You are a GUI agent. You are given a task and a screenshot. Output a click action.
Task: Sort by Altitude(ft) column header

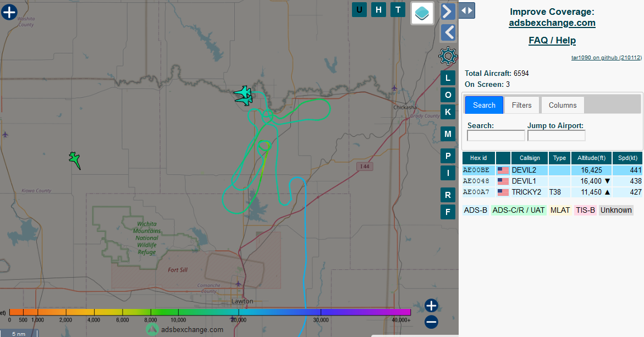[x=591, y=158]
